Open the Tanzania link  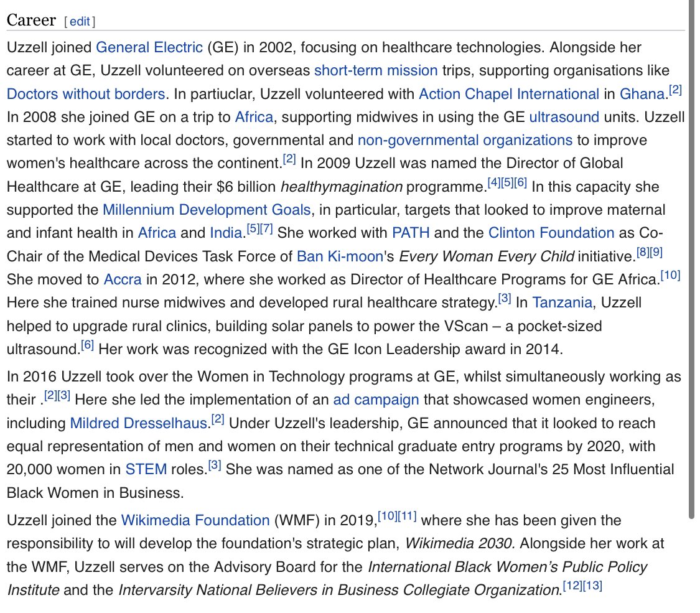(562, 302)
